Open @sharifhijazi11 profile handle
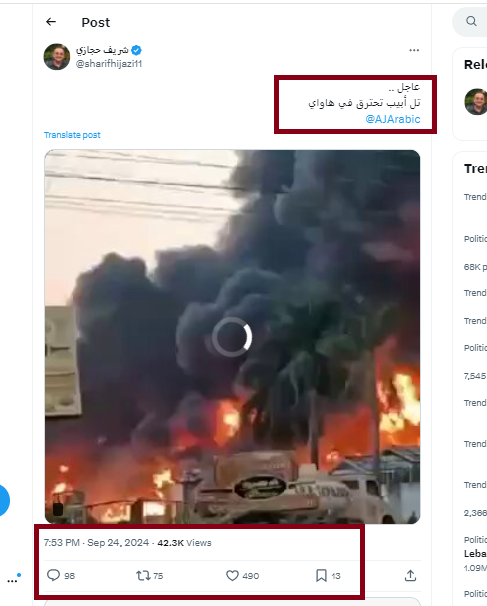 coord(109,64)
